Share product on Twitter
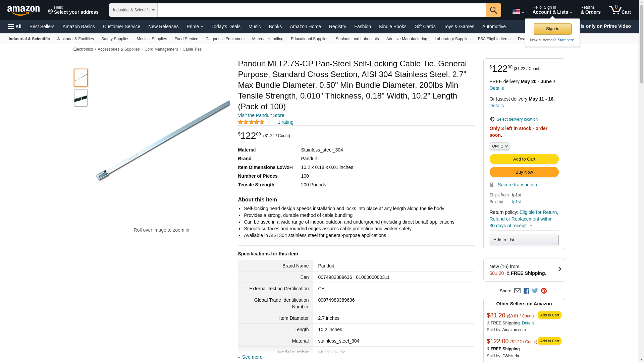 pyautogui.click(x=535, y=291)
